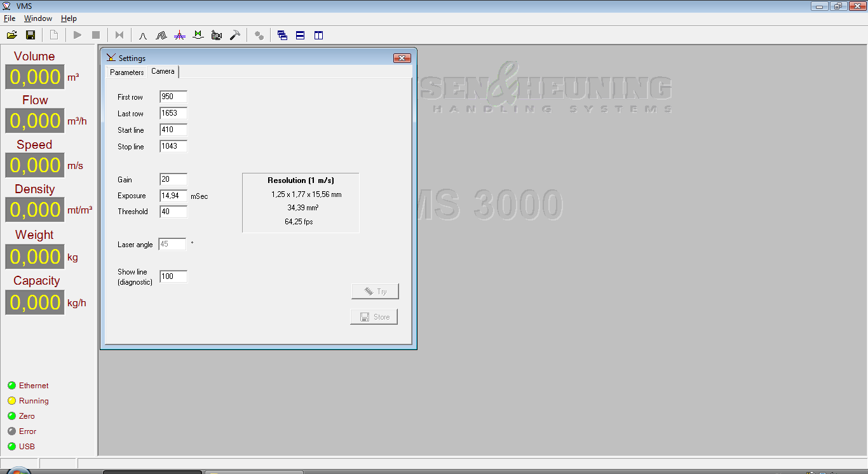Click the Error status indicator light
This screenshot has height=474, width=868.
[x=11, y=431]
